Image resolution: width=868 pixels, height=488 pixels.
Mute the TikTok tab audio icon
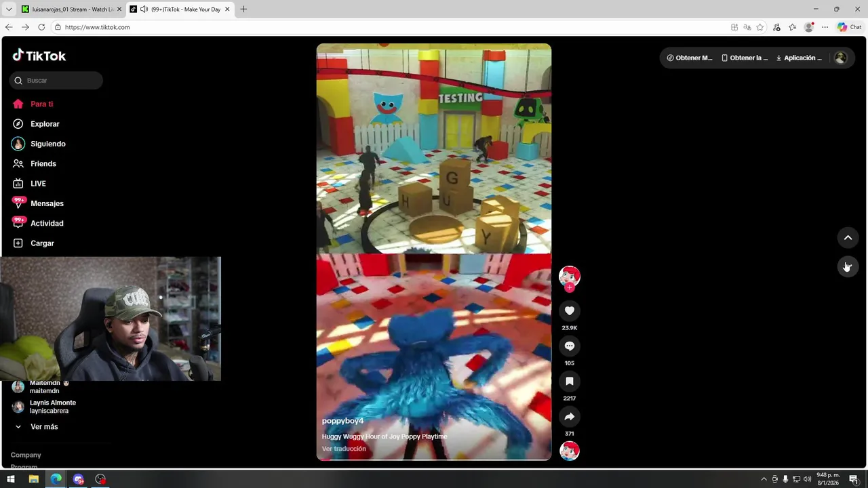pos(144,9)
